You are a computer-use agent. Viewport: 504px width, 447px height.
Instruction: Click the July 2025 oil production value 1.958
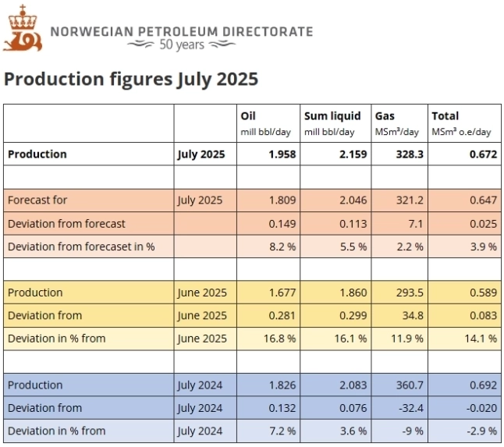[x=282, y=154]
